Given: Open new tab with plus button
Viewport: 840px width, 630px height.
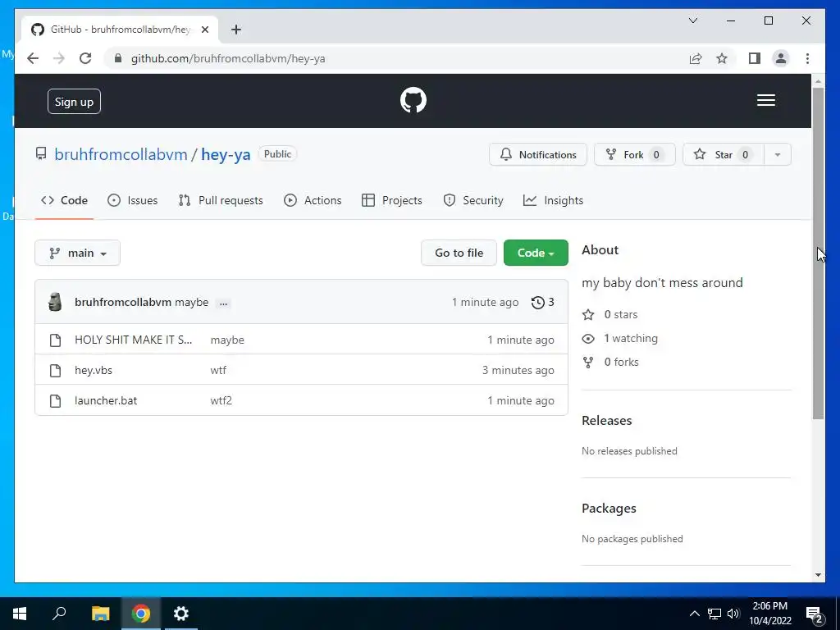Looking at the screenshot, I should click(236, 30).
